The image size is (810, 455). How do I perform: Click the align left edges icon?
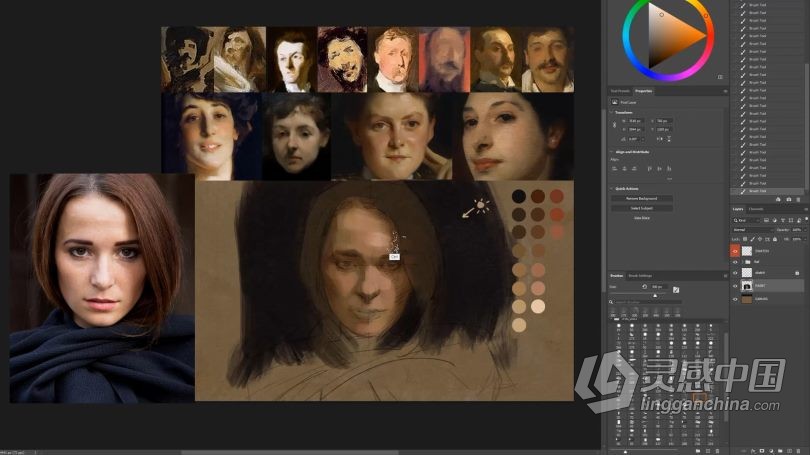(x=615, y=169)
